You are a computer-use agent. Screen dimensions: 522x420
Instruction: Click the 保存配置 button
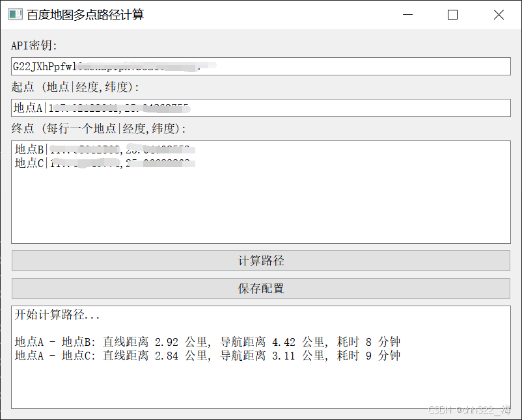click(260, 289)
